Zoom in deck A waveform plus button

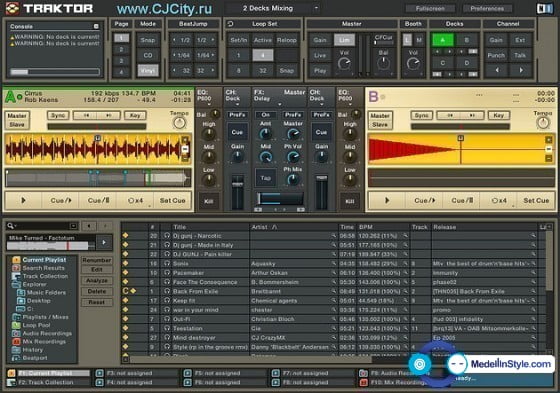pyautogui.click(x=185, y=140)
